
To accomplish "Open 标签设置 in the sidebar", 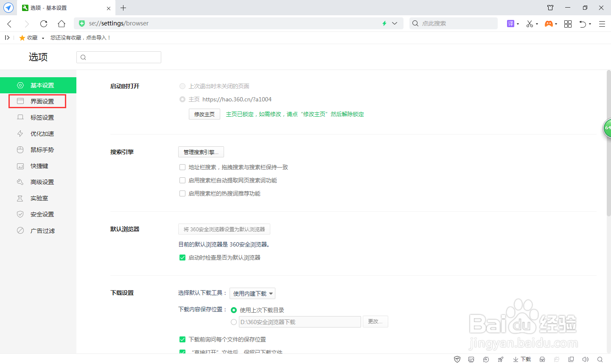I will [38, 118].
